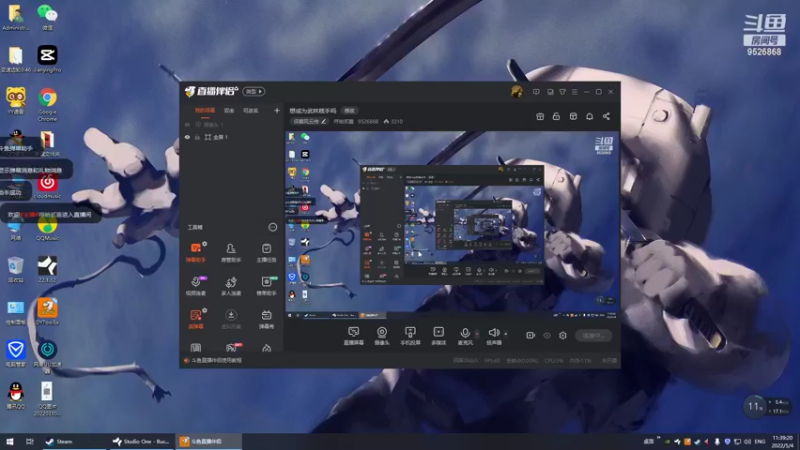Click the room number 9526868 text

click(368, 121)
